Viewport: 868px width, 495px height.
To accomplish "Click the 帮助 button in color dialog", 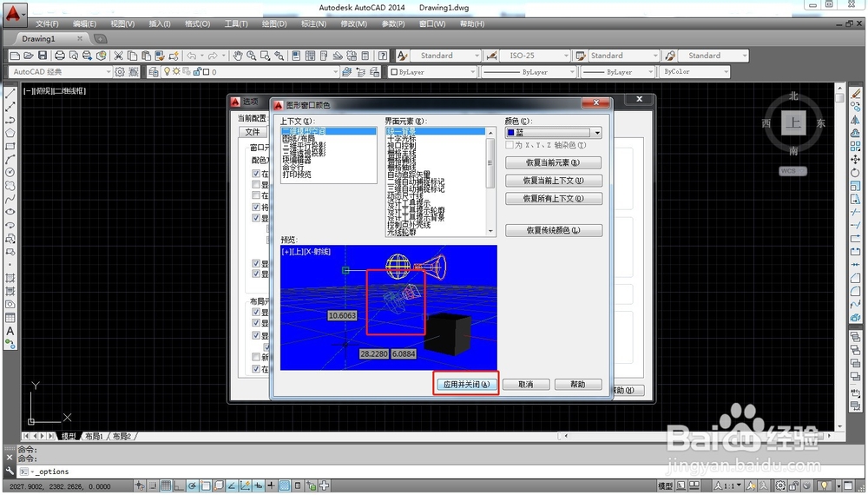I will tap(578, 384).
